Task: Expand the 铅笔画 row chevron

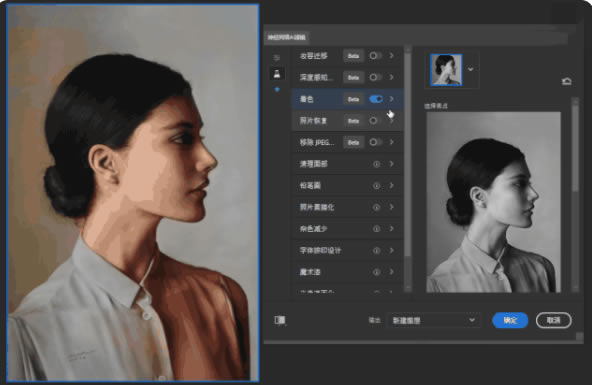Action: pos(392,186)
